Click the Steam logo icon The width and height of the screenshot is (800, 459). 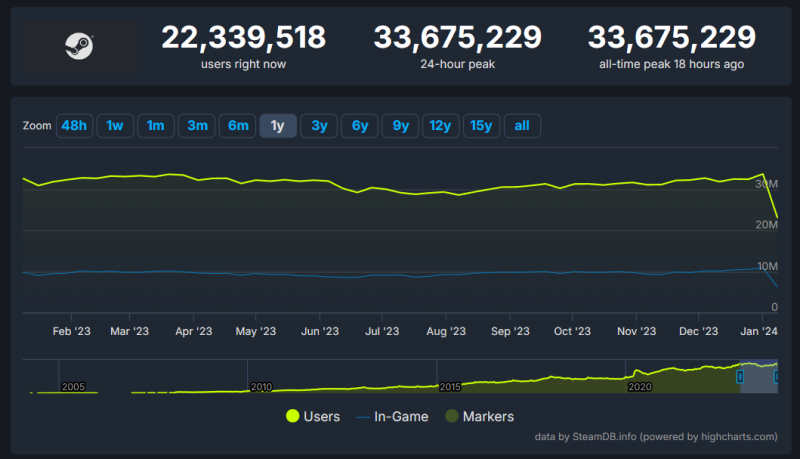[79, 45]
